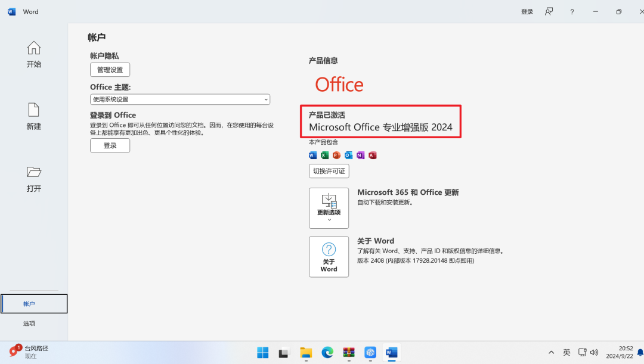Click the Microsoft 365 和 Office 更新 heading
The height and width of the screenshot is (364, 644).
click(x=408, y=192)
